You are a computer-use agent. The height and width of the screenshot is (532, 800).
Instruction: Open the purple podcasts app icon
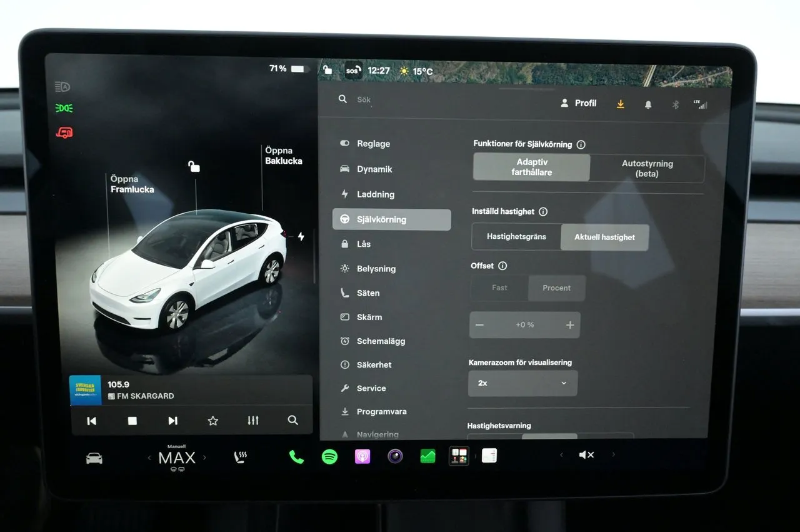tap(362, 457)
